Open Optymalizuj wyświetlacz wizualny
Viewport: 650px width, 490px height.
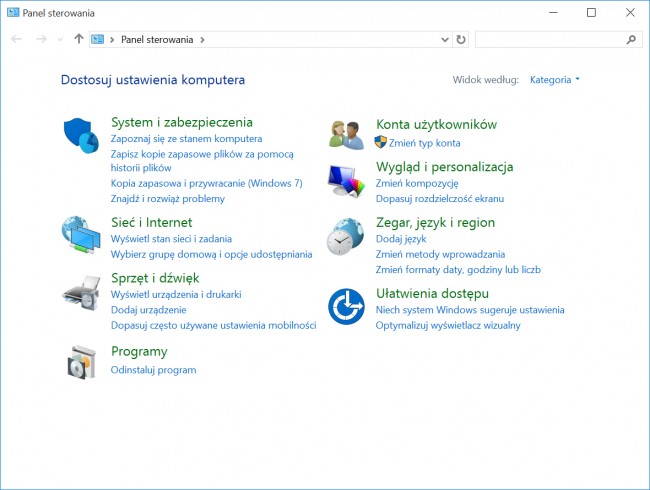(448, 325)
